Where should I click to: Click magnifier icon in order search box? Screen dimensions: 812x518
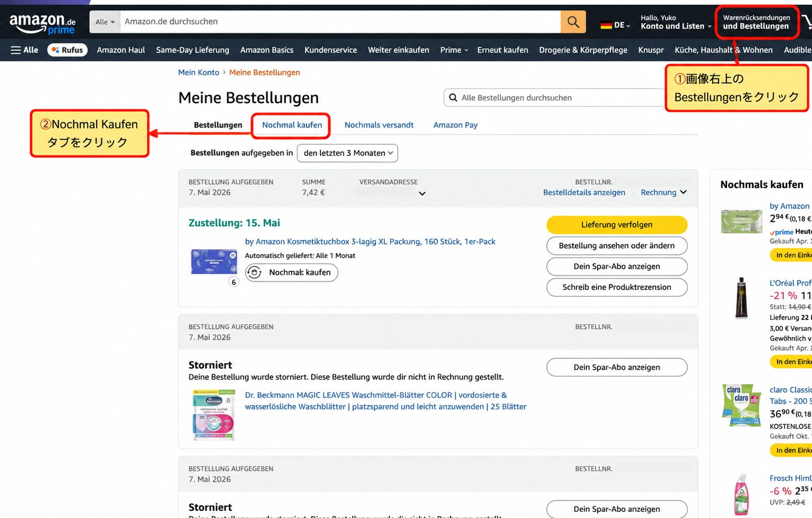(453, 98)
